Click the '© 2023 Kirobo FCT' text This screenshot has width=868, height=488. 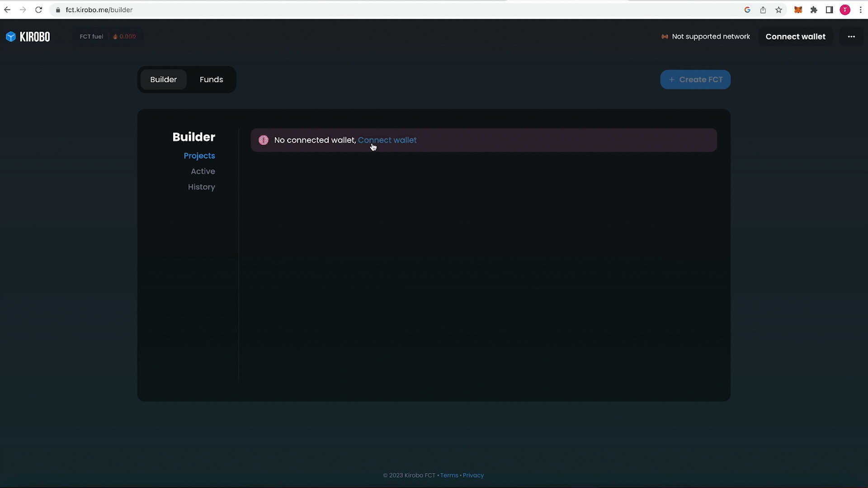click(409, 475)
